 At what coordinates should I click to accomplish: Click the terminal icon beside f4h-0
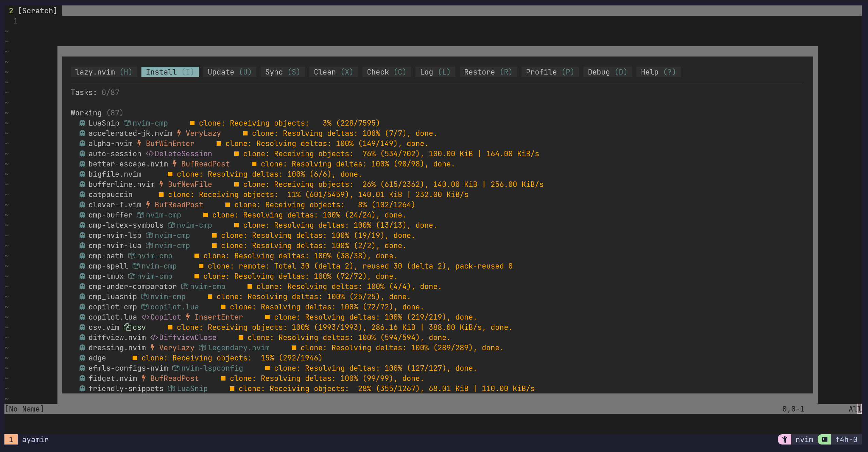click(x=824, y=439)
